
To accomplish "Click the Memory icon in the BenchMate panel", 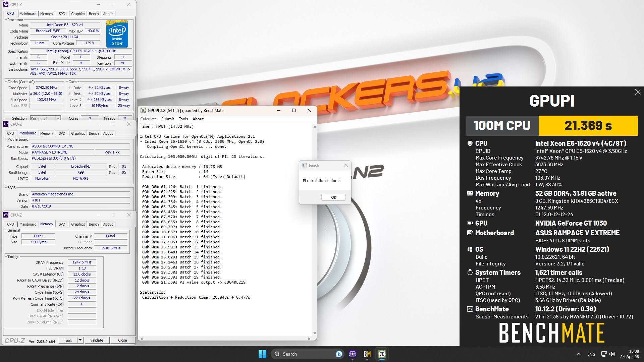I will click(470, 193).
